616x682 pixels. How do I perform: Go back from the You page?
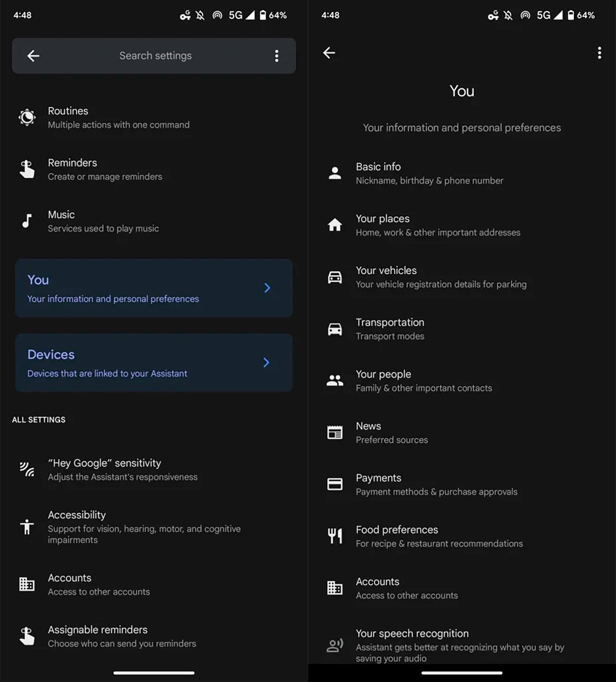coord(329,53)
